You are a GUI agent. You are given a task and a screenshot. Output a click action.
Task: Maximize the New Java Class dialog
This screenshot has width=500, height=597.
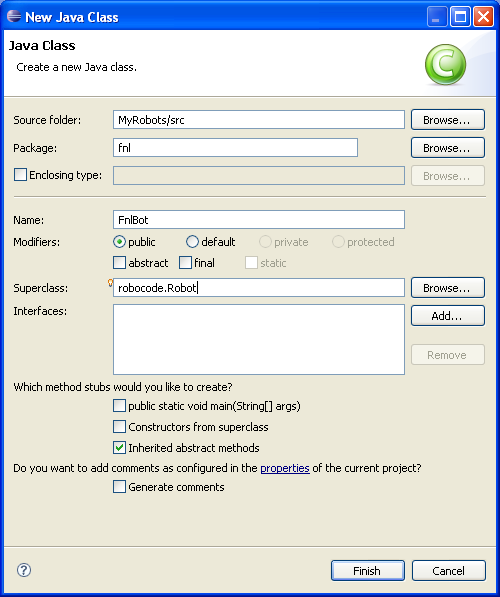[x=460, y=17]
